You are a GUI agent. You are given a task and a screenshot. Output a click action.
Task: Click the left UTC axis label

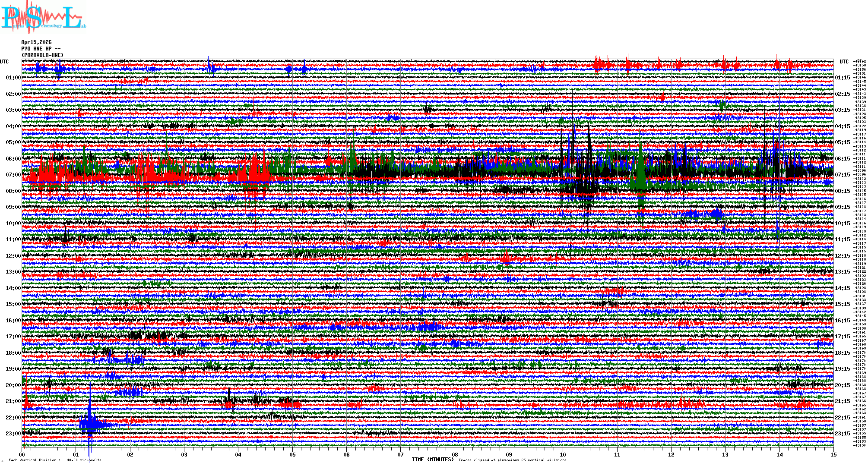[x=4, y=62]
